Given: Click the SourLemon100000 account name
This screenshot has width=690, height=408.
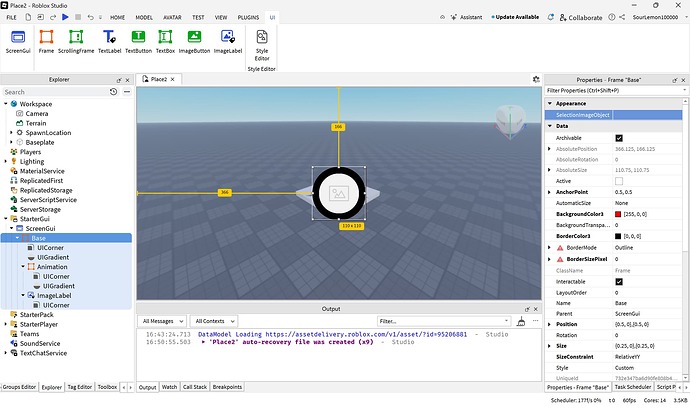Looking at the screenshot, I should coord(655,17).
